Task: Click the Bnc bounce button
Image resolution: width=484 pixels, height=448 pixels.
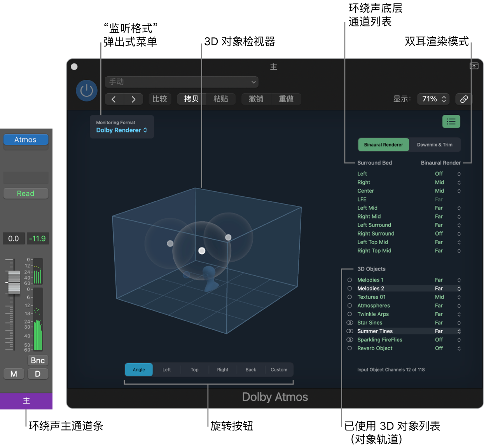Action: (x=38, y=360)
